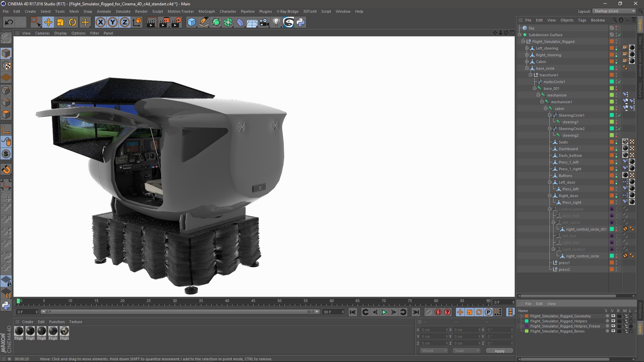Expand the Cabin object
The width and height of the screenshot is (644, 362).
tap(527, 62)
